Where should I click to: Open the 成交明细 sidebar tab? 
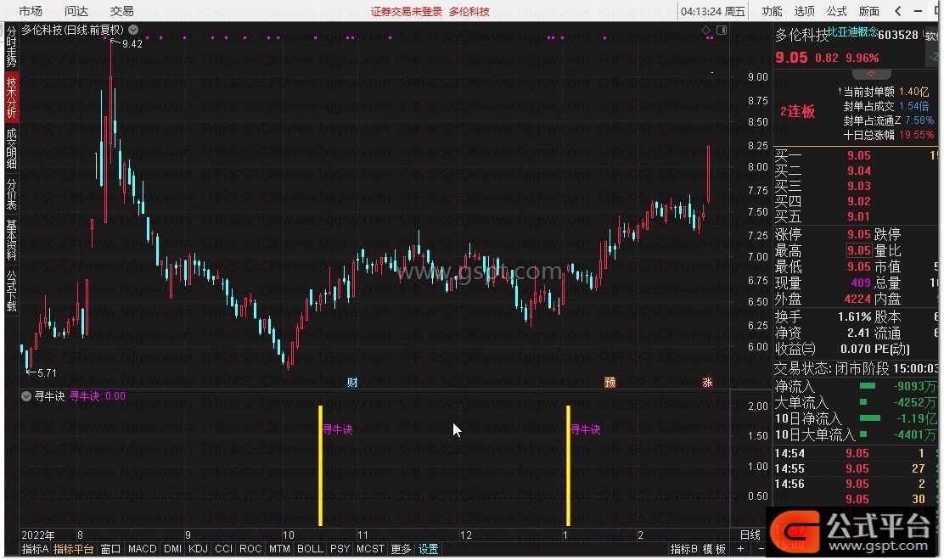coord(11,148)
